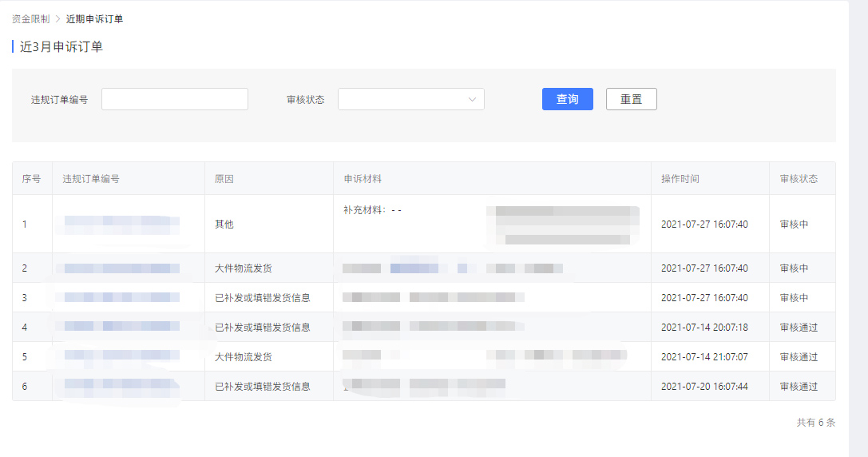The width and height of the screenshot is (868, 457).
Task: Click 审核通过 status in row 5
Action: [x=799, y=357]
